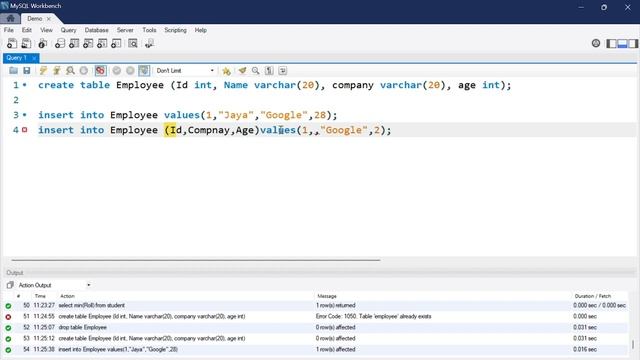
Task: Commit the current transaction
Action: click(117, 71)
